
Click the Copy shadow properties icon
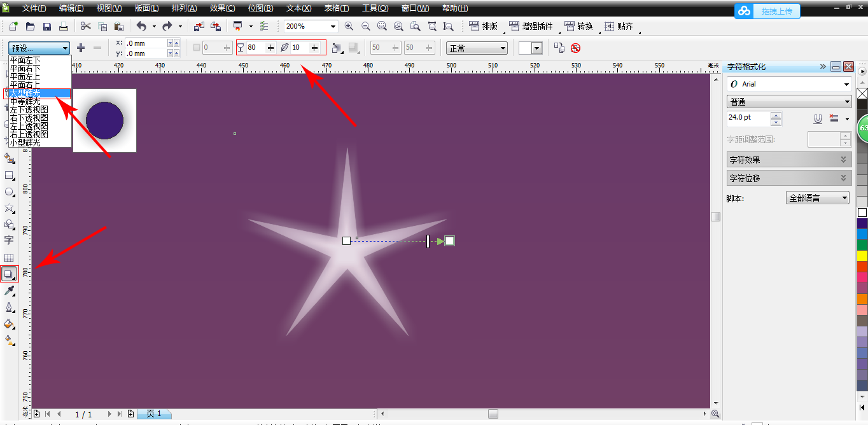point(559,48)
